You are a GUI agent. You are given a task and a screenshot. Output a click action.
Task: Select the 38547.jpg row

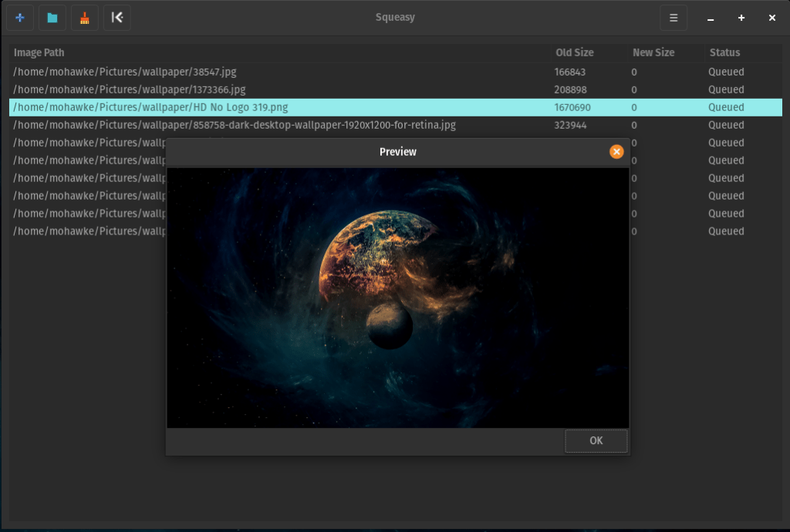(125, 72)
